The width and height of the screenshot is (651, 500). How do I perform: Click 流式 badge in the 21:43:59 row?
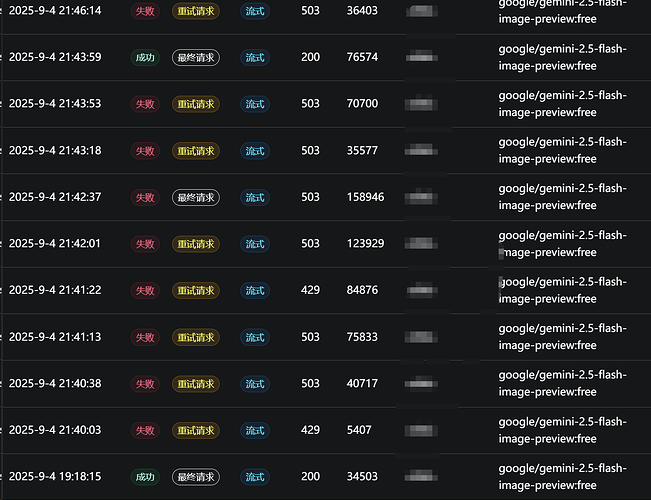[255, 57]
